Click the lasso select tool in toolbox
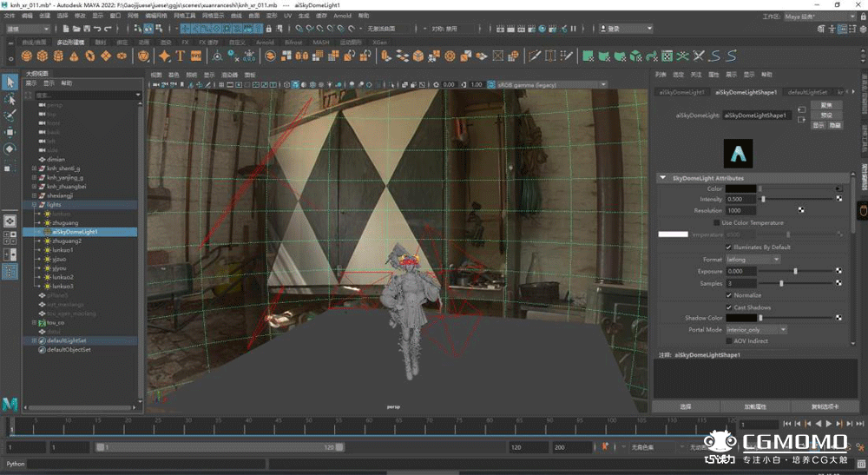The width and height of the screenshot is (868, 475). [x=10, y=99]
